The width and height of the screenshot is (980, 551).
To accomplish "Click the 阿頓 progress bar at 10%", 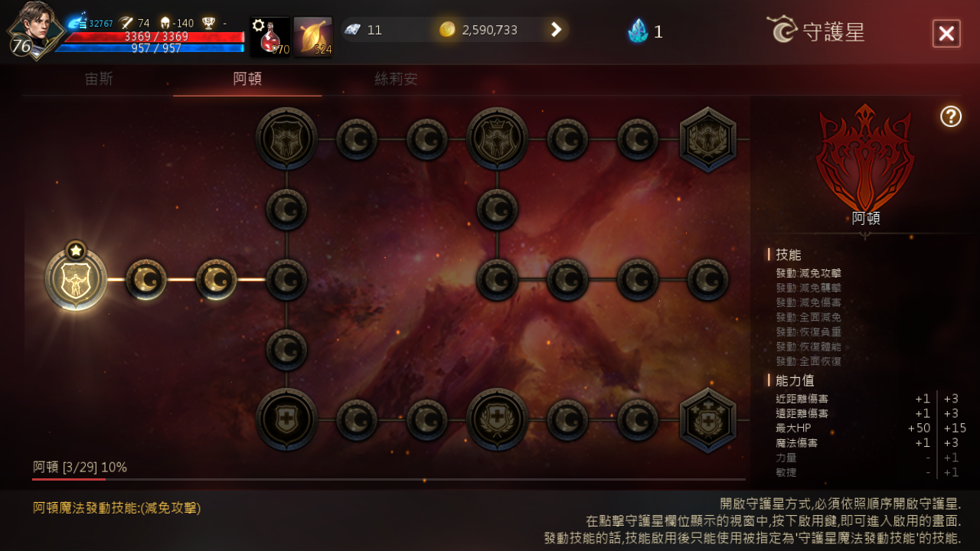I will coord(389,479).
